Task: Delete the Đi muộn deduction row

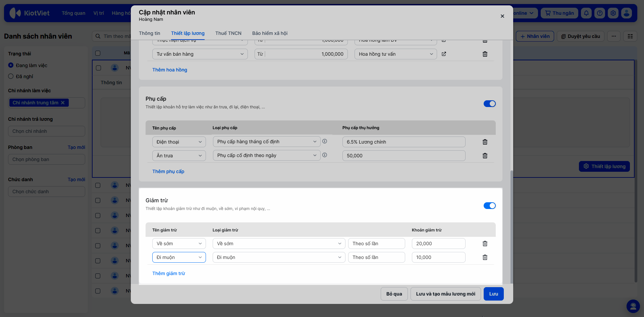Action: click(485, 257)
